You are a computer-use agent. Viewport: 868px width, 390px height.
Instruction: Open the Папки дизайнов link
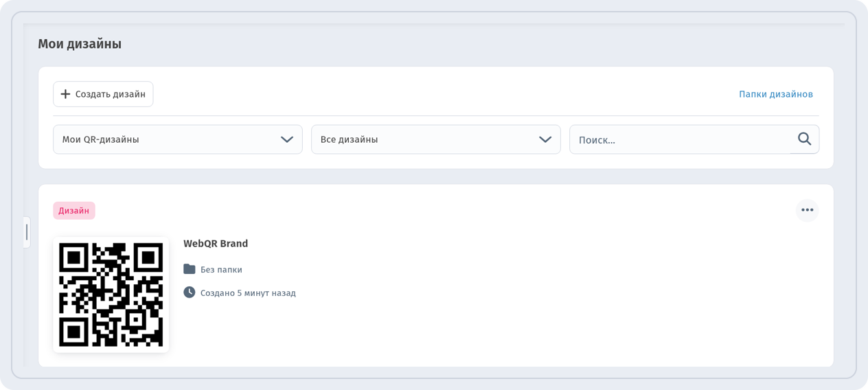tap(775, 94)
